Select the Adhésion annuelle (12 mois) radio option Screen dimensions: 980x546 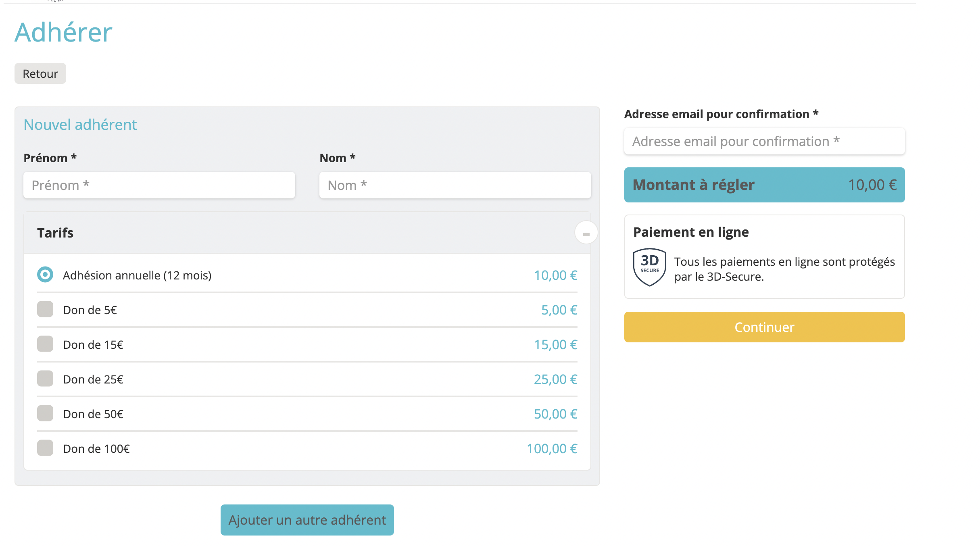pyautogui.click(x=45, y=275)
